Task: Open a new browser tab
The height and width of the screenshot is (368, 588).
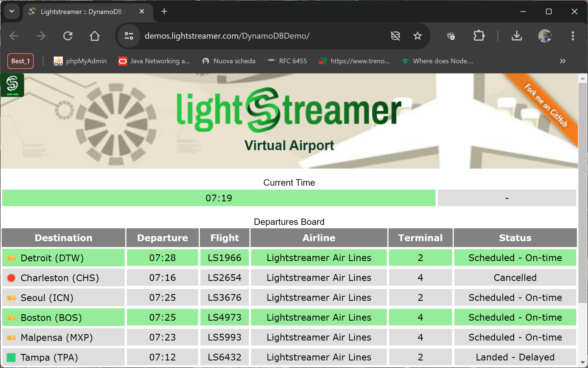Action: click(164, 11)
